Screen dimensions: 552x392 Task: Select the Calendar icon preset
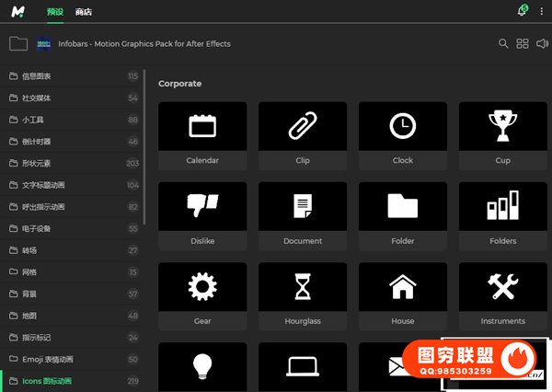[x=202, y=126]
